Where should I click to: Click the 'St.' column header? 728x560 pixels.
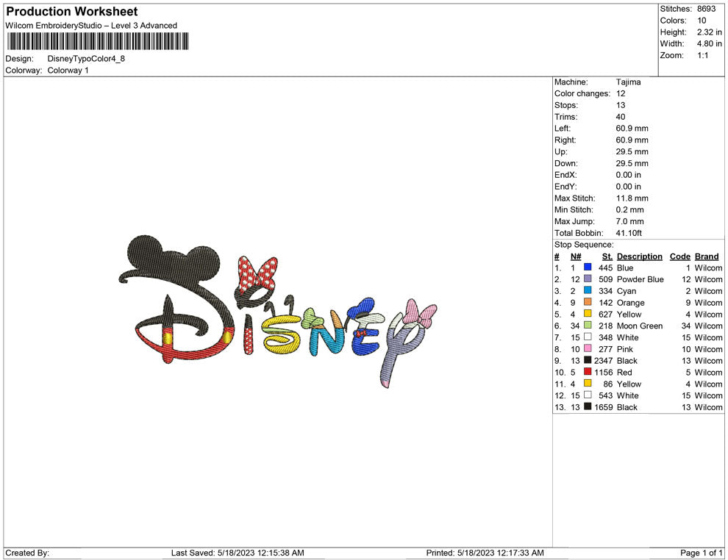pos(607,256)
